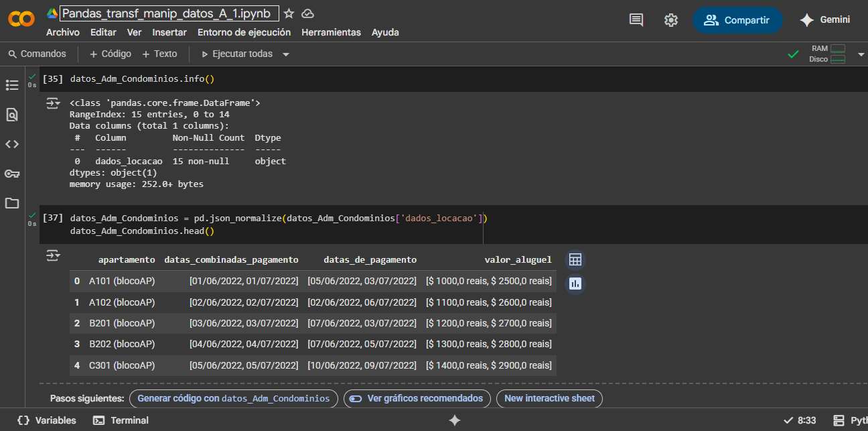
Task: Click the [10/06/2022, 09/07/2022] cell
Action: tap(362, 365)
